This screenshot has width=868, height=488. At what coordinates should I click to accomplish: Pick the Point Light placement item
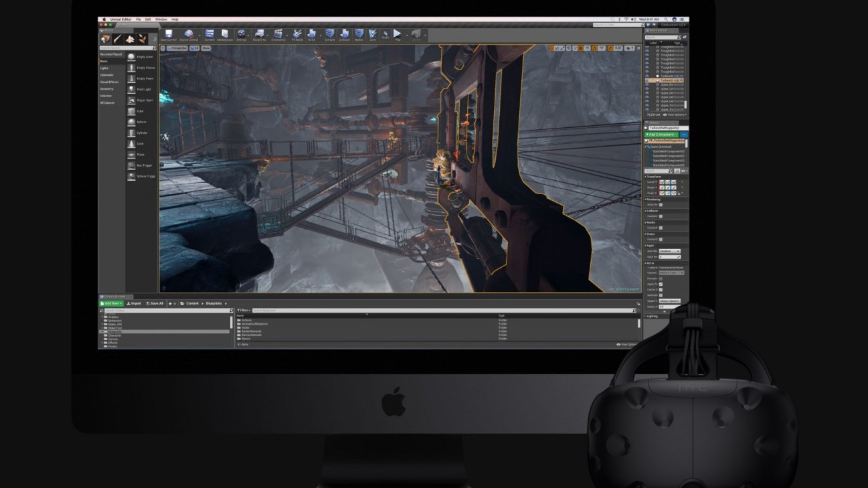tap(141, 89)
